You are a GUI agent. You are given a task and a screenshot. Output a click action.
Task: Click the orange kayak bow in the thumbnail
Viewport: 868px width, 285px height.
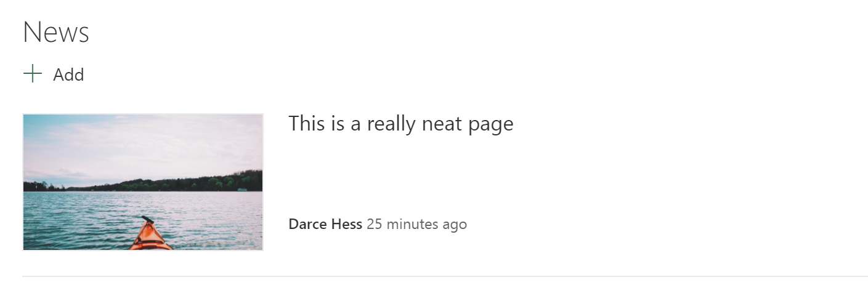click(x=150, y=237)
